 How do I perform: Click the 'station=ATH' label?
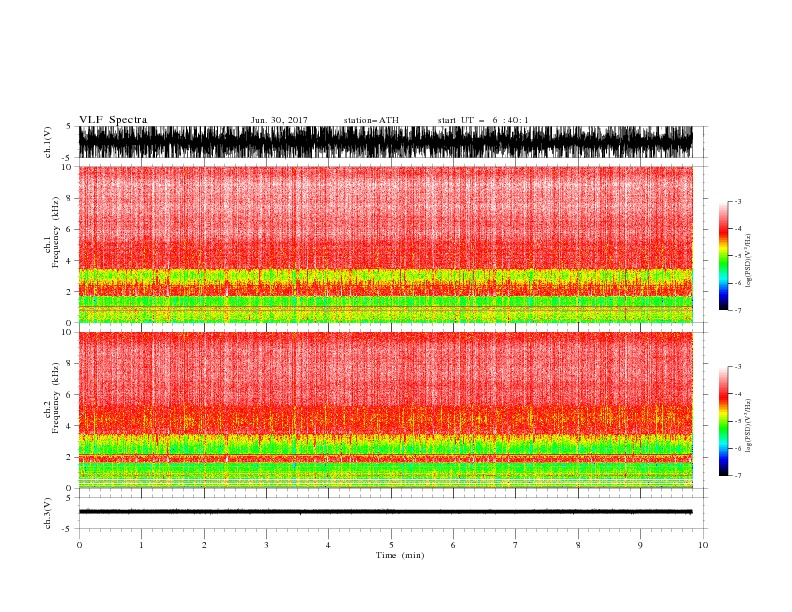pyautogui.click(x=371, y=120)
